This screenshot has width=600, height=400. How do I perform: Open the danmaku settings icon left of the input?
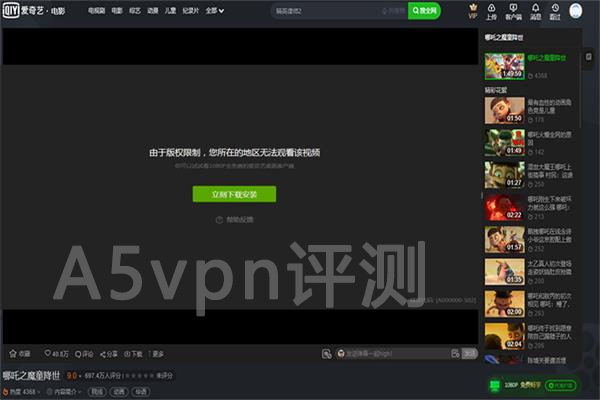[326, 354]
